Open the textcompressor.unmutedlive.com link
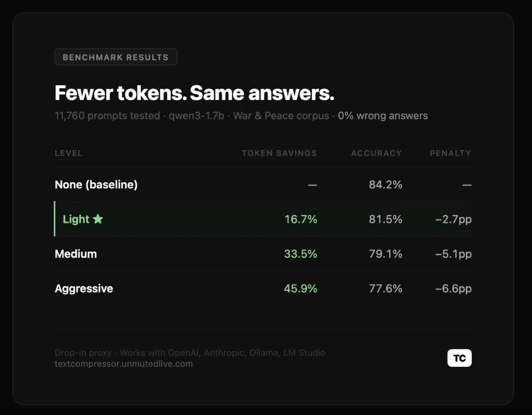The width and height of the screenshot is (532, 415). coord(123,364)
